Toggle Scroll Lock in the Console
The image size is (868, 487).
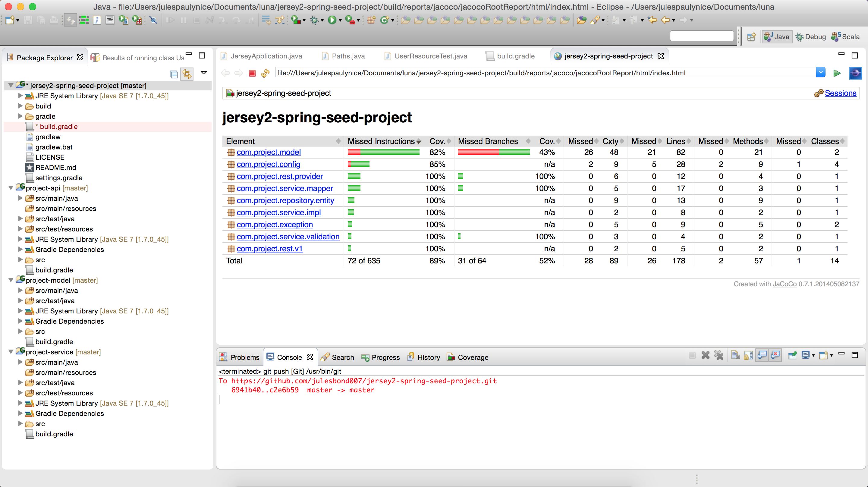pos(748,355)
